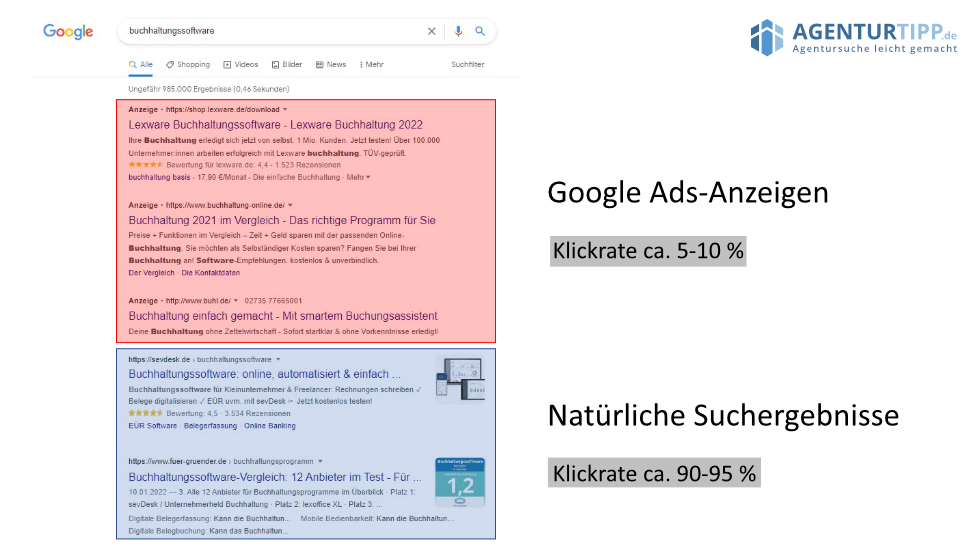Click the phone number 02735 77665001

tap(273, 301)
